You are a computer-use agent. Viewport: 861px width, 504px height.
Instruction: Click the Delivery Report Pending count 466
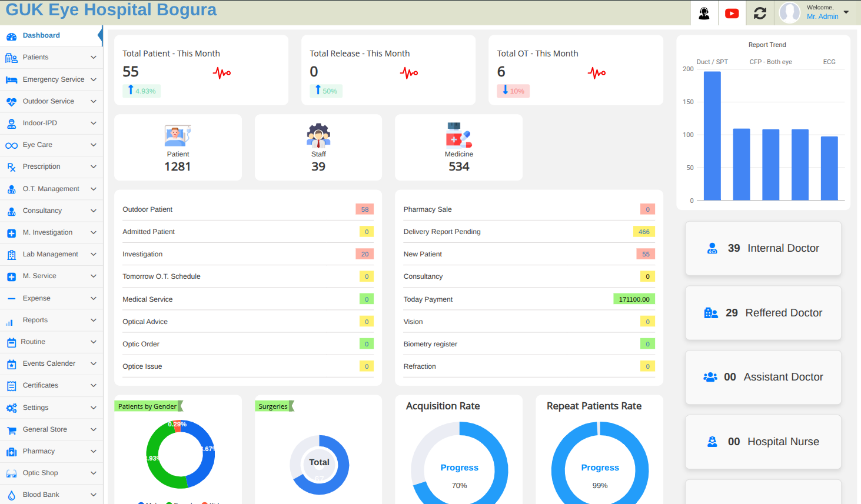[644, 232]
